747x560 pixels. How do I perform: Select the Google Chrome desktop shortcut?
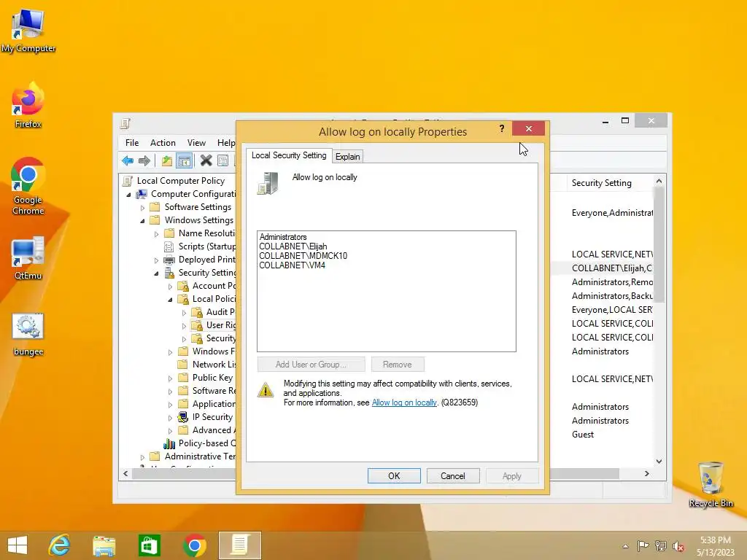(28, 186)
